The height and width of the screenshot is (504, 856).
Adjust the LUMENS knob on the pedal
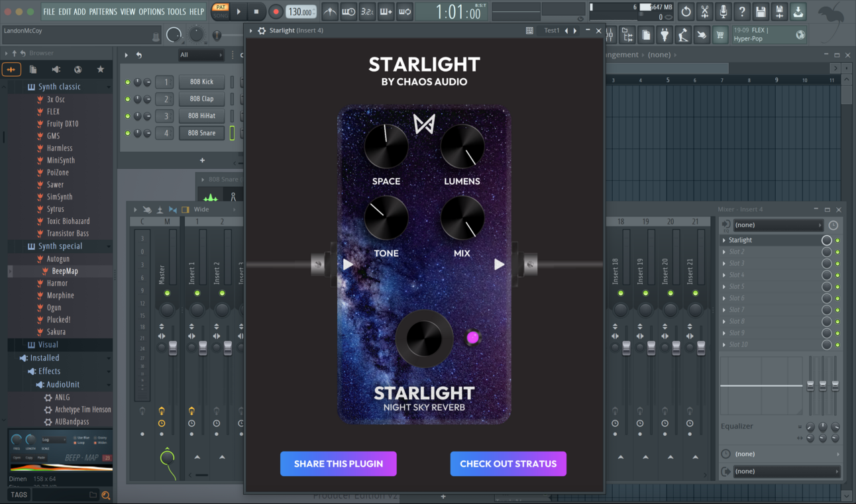(x=462, y=146)
